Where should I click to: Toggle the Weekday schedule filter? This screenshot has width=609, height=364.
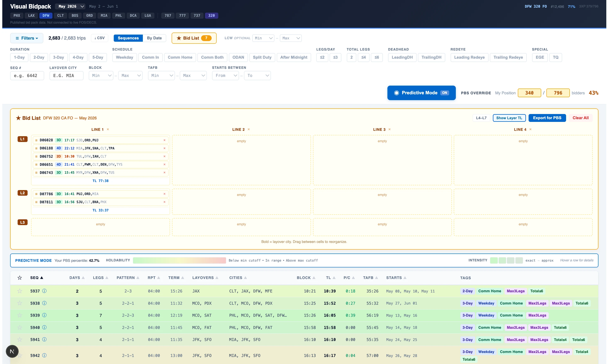pyautogui.click(x=124, y=57)
